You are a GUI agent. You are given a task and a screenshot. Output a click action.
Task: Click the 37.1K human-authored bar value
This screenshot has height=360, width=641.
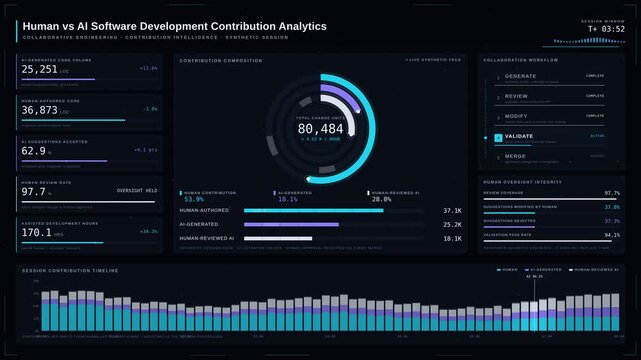tap(452, 211)
